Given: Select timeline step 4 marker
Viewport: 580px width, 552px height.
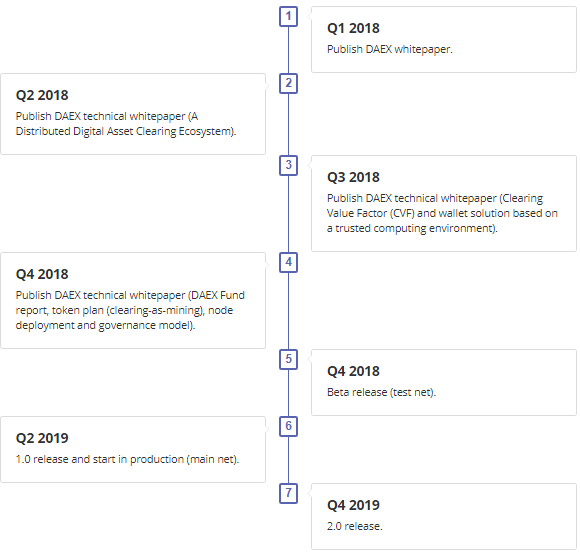Looking at the screenshot, I should [288, 262].
